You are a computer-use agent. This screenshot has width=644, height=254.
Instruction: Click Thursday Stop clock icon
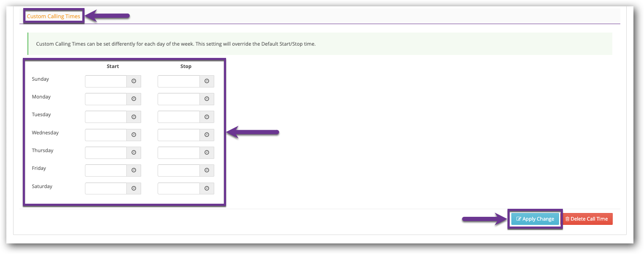coord(207,153)
